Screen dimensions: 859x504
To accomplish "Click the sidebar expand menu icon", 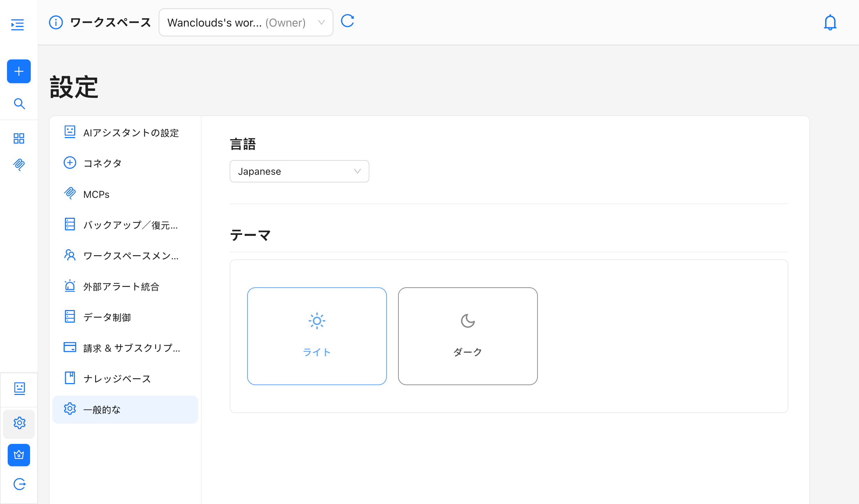I will [17, 25].
